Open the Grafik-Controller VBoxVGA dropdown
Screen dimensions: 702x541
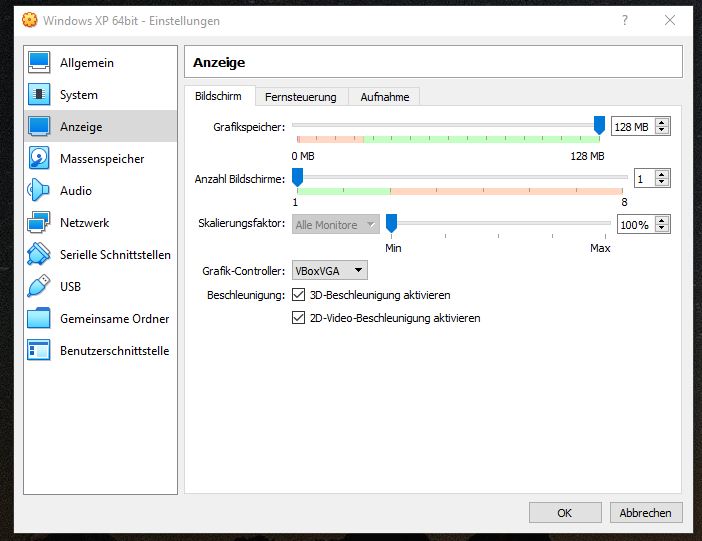(x=330, y=270)
